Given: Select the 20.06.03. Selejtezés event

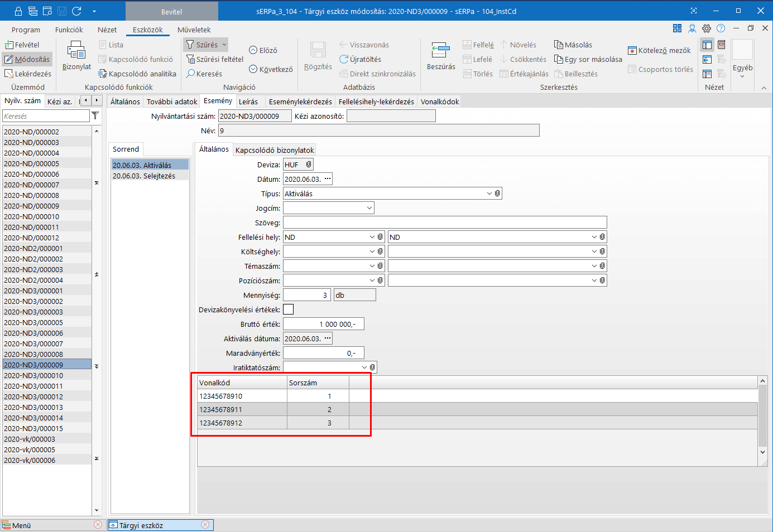Looking at the screenshot, I should [x=144, y=176].
